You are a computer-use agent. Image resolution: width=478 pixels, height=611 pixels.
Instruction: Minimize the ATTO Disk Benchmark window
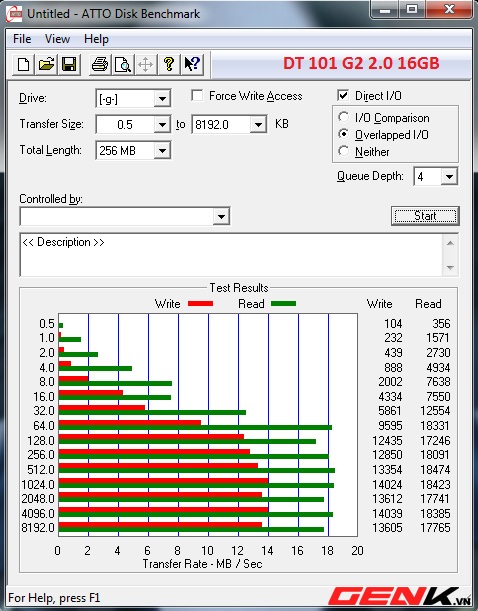click(385, 9)
